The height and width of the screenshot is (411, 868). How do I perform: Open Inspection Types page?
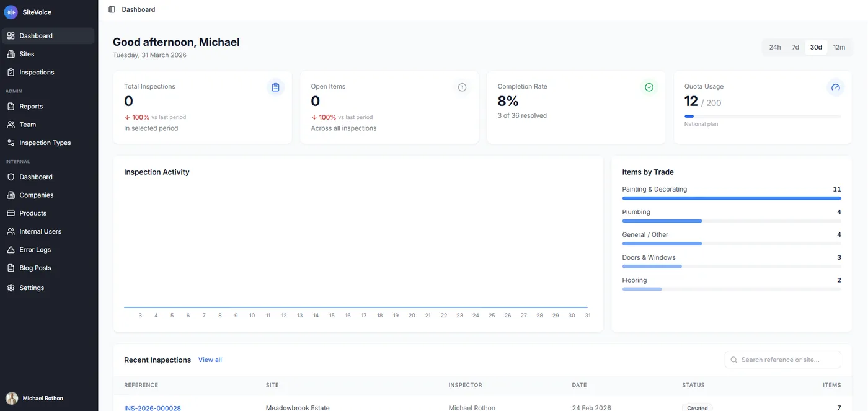click(48, 143)
